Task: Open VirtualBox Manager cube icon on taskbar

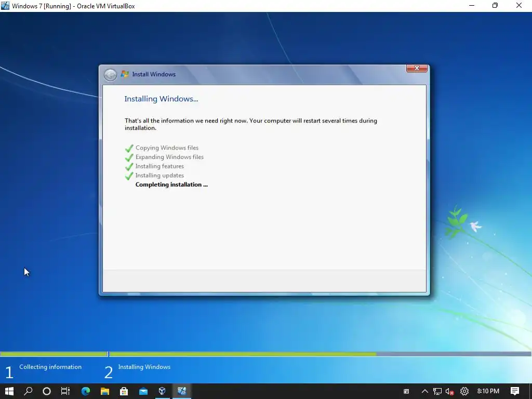Action: point(162,391)
